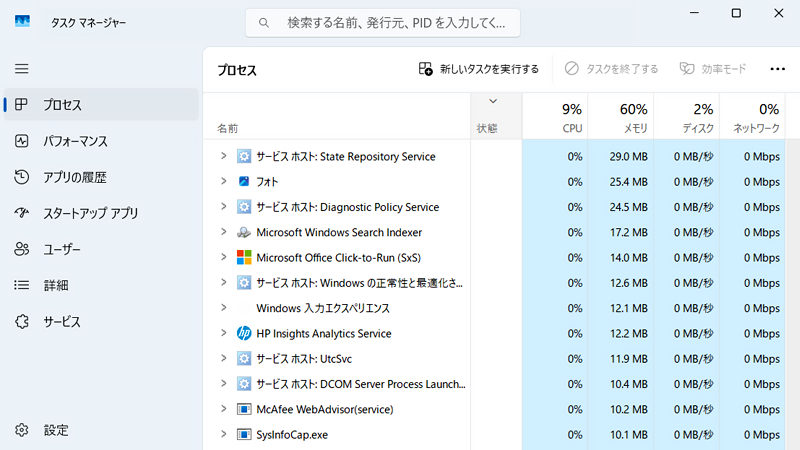Click the フォト app icon
The image size is (800, 450).
(244, 182)
